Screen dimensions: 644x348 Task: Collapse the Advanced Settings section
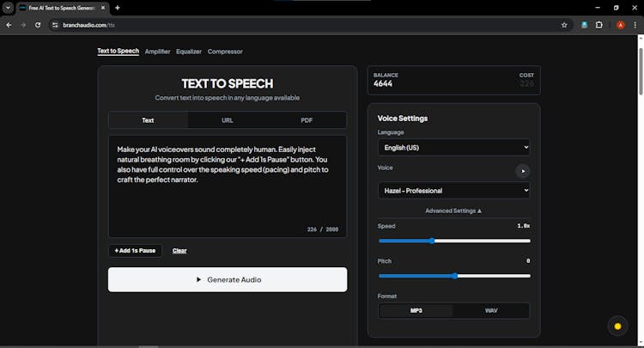tap(453, 211)
